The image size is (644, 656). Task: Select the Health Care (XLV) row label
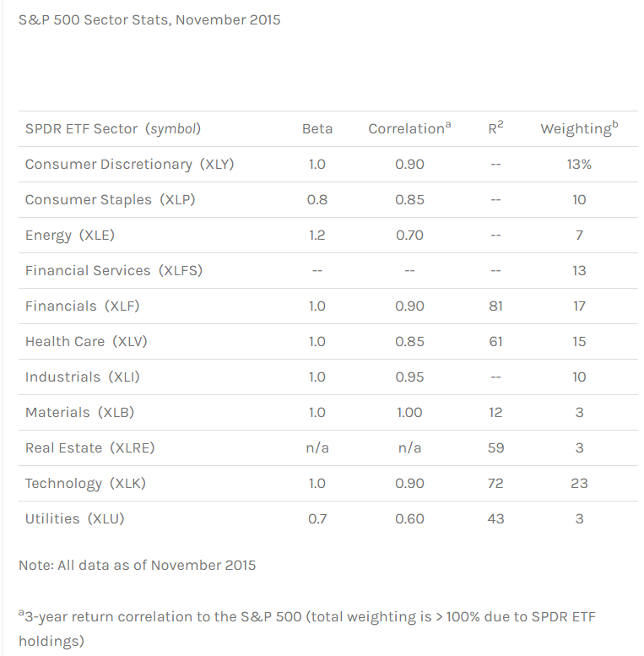87,342
